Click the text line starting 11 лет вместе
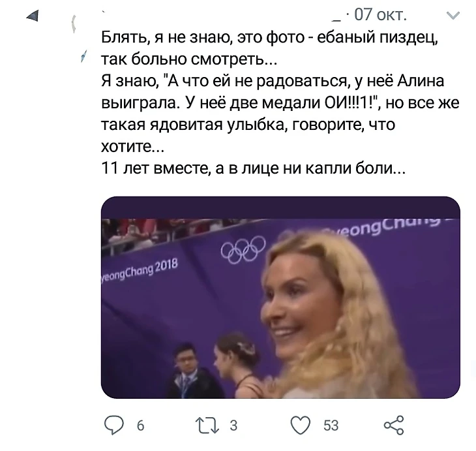The height and width of the screenshot is (451, 476). tap(255, 169)
